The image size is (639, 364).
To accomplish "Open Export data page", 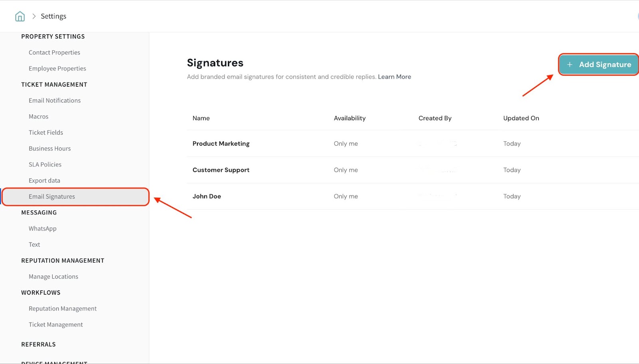I will (x=44, y=180).
